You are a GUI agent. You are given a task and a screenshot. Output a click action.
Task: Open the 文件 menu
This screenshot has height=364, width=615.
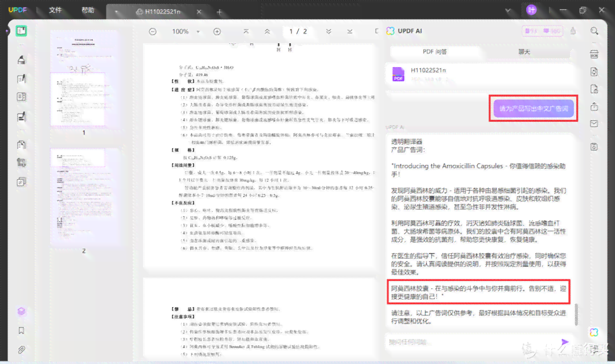point(55,10)
